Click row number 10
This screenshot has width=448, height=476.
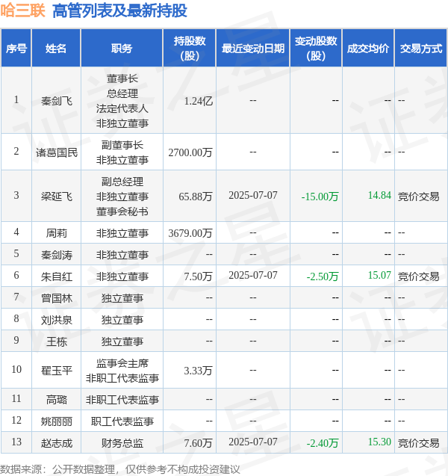click(16, 369)
